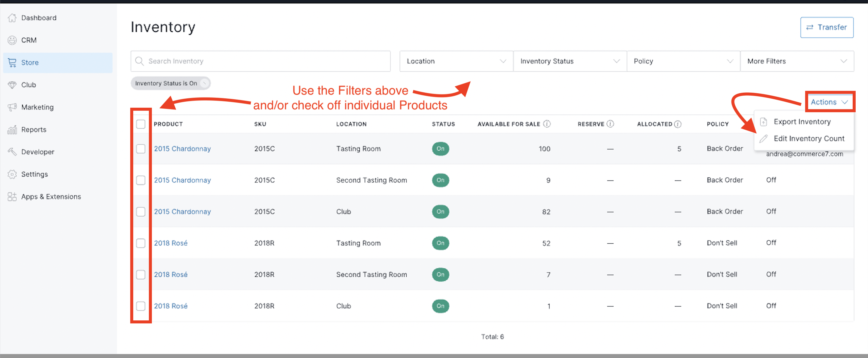Click the Available For Sale info icon
Image resolution: width=868 pixels, height=358 pixels.
[x=547, y=124]
